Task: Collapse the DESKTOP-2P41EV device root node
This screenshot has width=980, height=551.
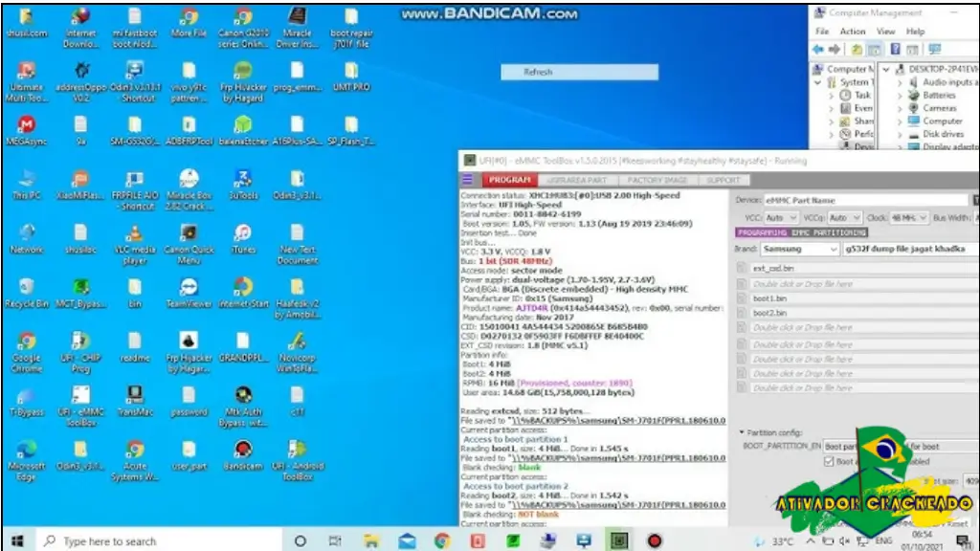Action: (x=885, y=69)
